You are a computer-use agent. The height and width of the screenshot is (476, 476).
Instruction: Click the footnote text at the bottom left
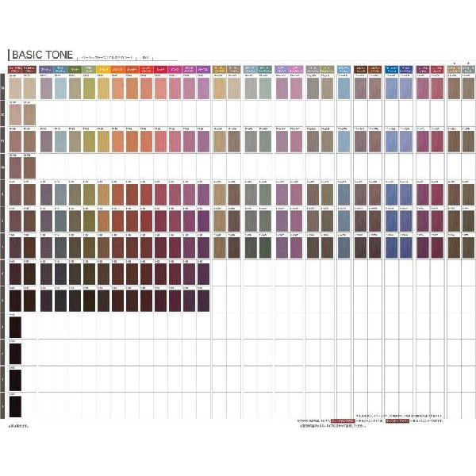[x=17, y=427]
